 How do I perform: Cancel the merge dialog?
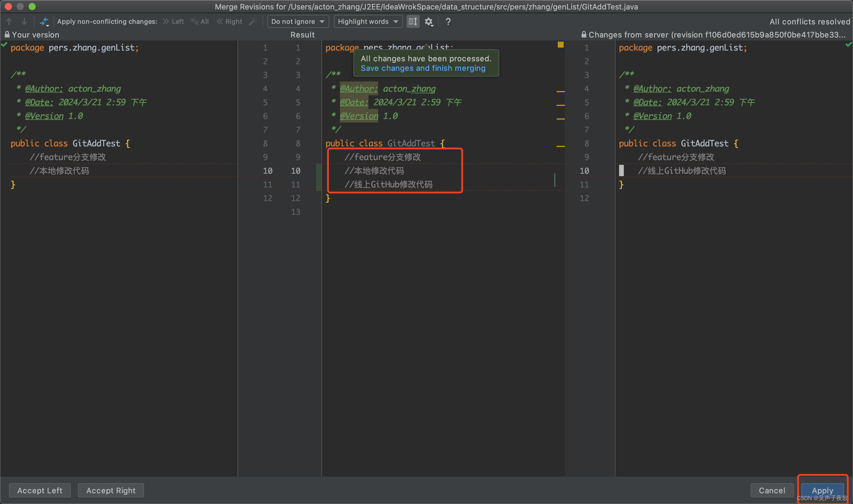pyautogui.click(x=772, y=490)
